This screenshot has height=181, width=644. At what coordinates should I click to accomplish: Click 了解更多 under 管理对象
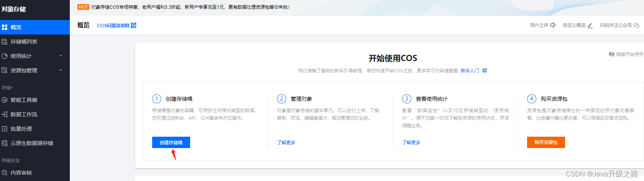(286, 143)
